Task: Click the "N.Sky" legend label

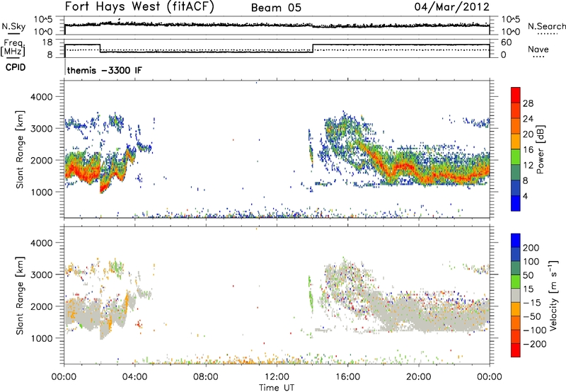Action: pyautogui.click(x=13, y=26)
